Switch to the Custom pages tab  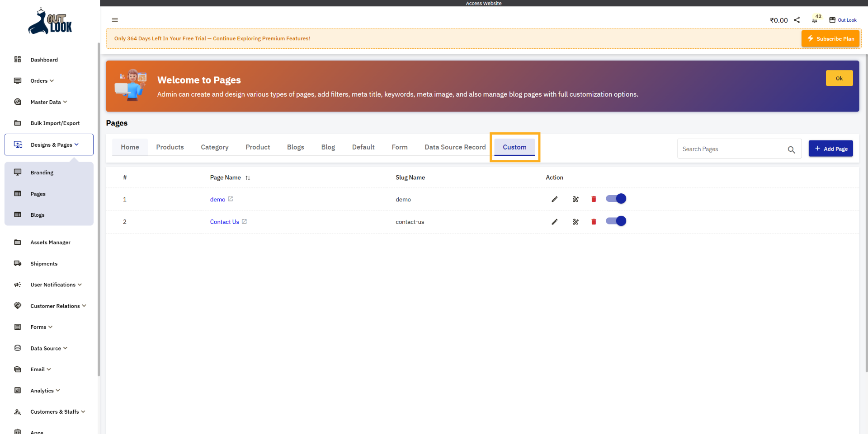click(x=514, y=147)
